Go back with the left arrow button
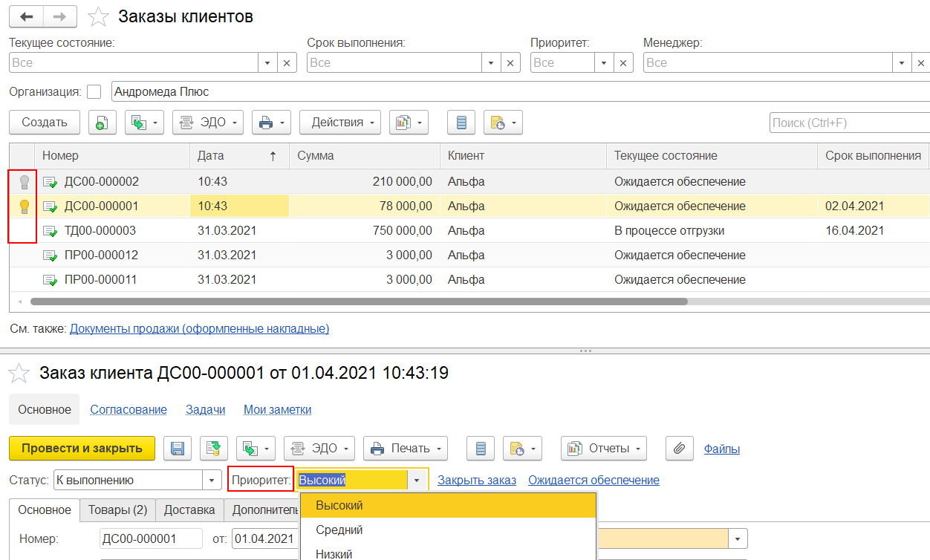 (26, 16)
